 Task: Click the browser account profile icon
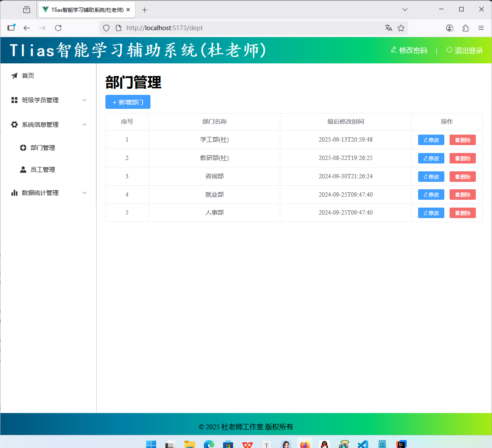[x=450, y=28]
